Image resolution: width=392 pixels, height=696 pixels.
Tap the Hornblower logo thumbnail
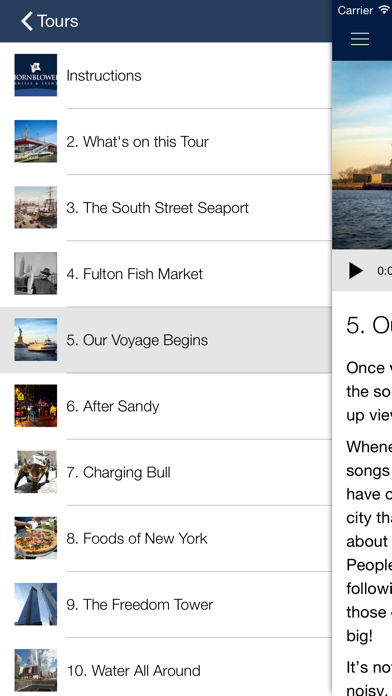(x=36, y=75)
